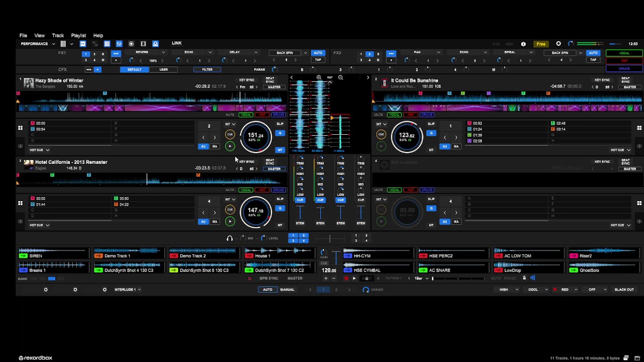
Task: Toggle the FX panel icon in toolbar
Action: click(x=83, y=44)
